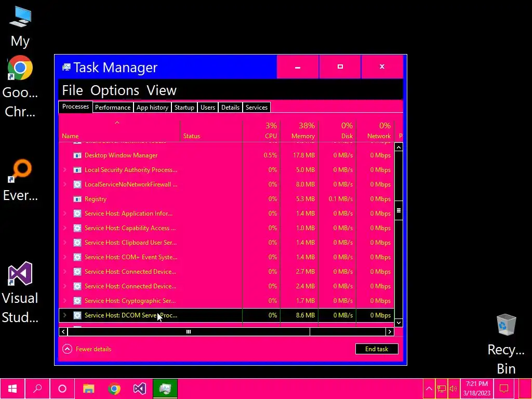This screenshot has height=399, width=532.
Task: Click the taskbar clock showing 7:21 PM
Action: (476, 389)
